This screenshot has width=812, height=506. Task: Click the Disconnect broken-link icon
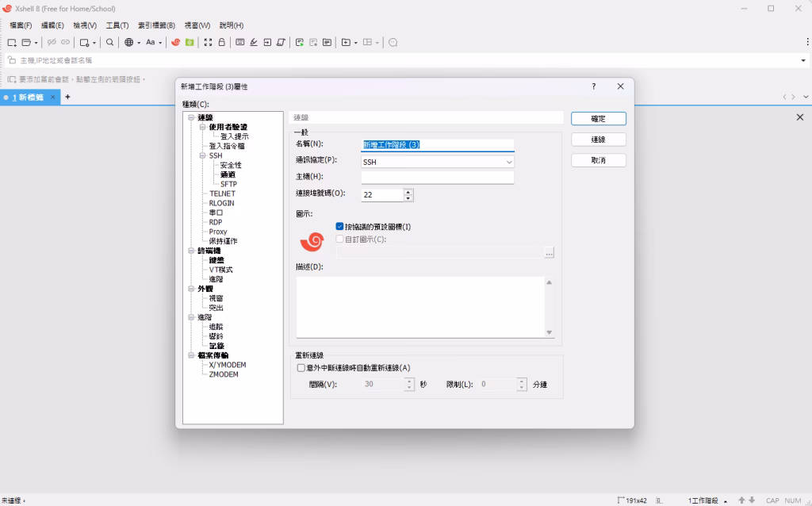(52, 43)
